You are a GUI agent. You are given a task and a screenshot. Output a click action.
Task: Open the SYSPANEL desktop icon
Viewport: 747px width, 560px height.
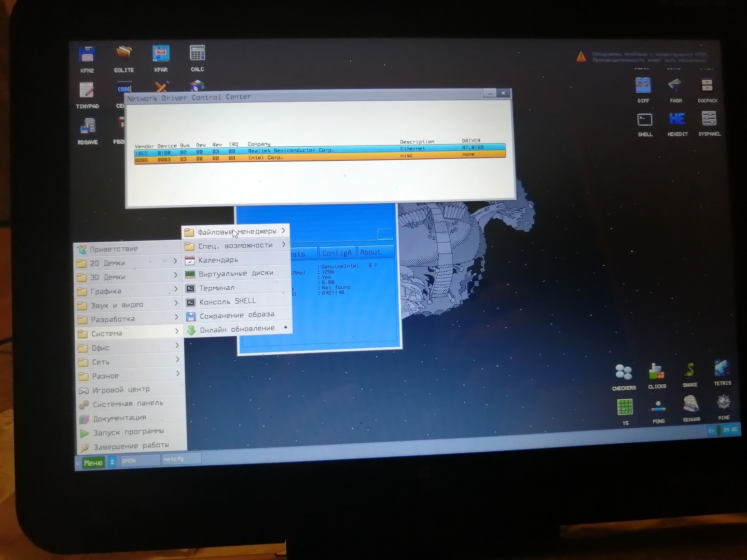pyautogui.click(x=709, y=119)
